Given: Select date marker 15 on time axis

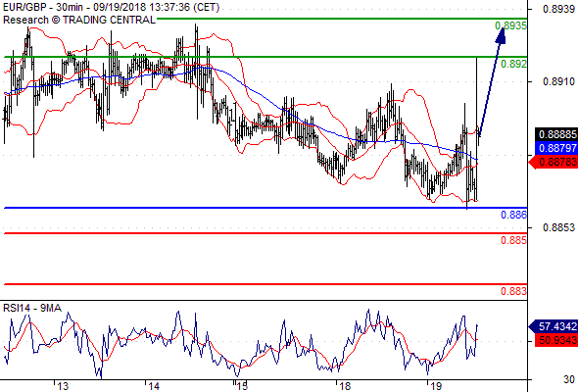Looking at the screenshot, I should point(242,386).
